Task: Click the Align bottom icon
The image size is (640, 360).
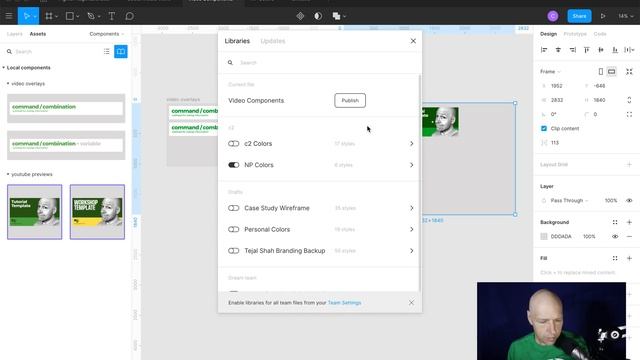Action: point(615,50)
